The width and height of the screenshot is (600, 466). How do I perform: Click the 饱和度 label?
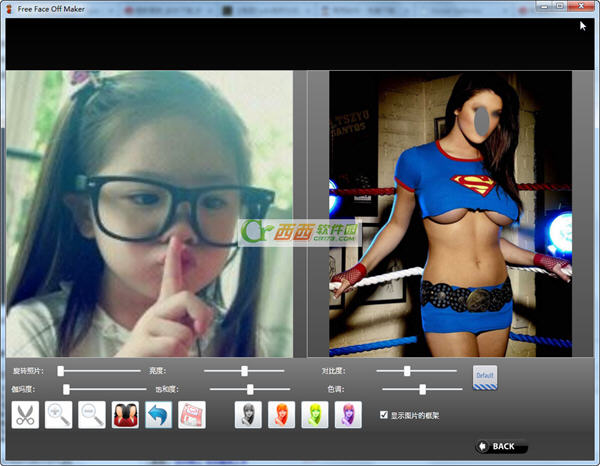pos(167,389)
